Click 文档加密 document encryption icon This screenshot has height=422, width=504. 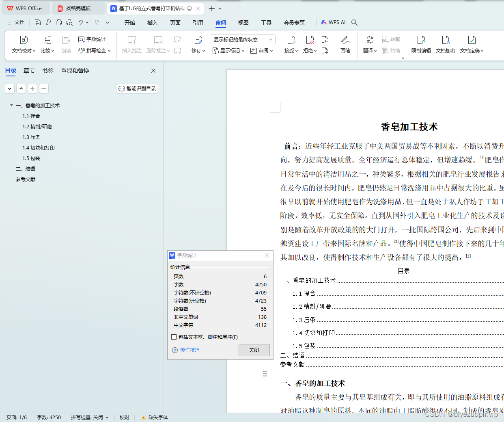tap(446, 44)
